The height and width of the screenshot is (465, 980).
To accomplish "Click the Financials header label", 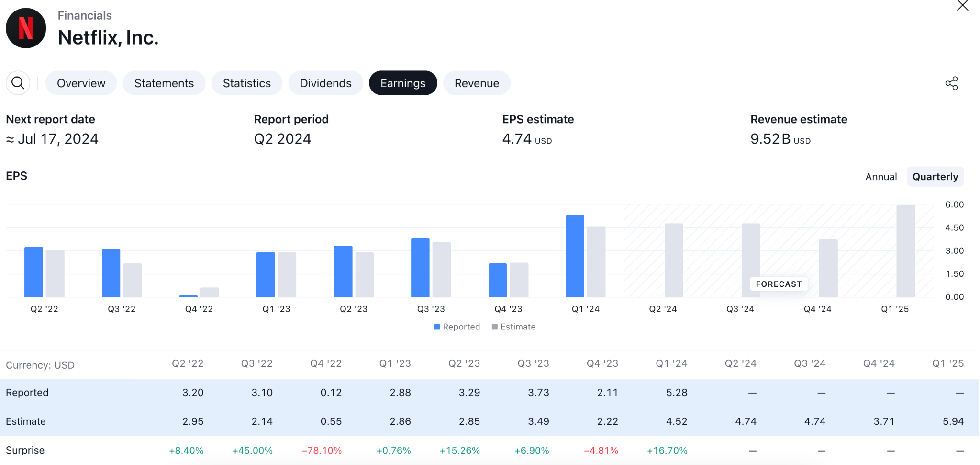I will 85,15.
